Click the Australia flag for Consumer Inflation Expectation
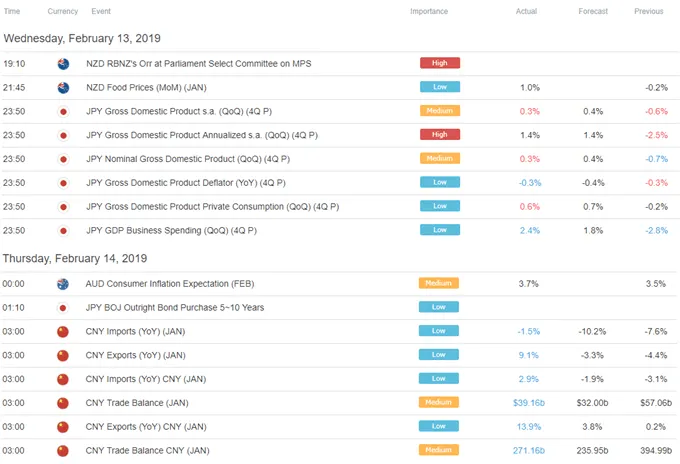 pos(63,284)
